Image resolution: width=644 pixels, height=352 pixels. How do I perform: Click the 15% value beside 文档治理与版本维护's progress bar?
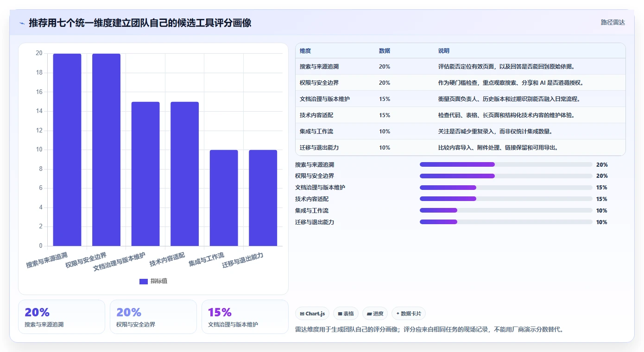[x=602, y=188]
